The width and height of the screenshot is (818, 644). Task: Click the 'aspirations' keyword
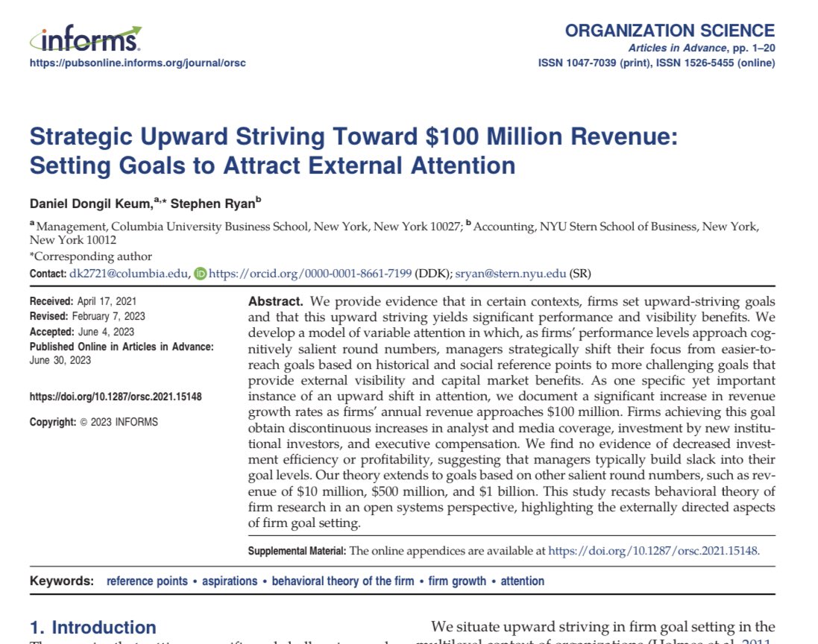(x=230, y=581)
